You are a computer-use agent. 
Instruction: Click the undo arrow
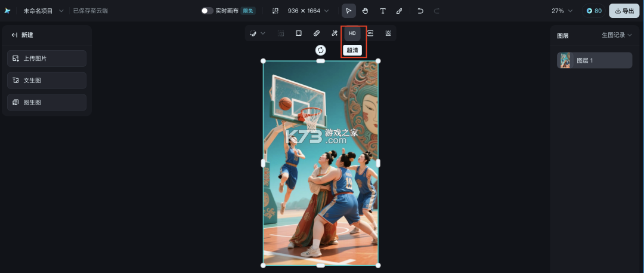[420, 11]
